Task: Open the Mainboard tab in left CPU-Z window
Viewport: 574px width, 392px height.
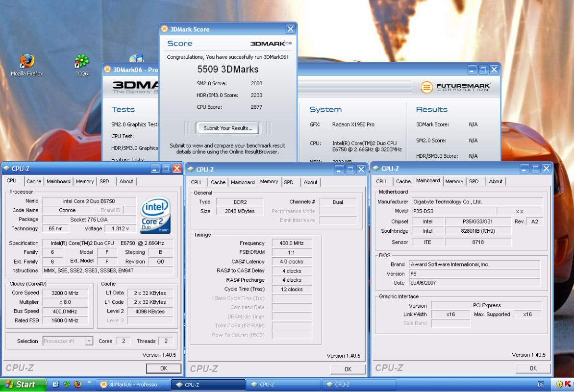Action: (x=58, y=181)
